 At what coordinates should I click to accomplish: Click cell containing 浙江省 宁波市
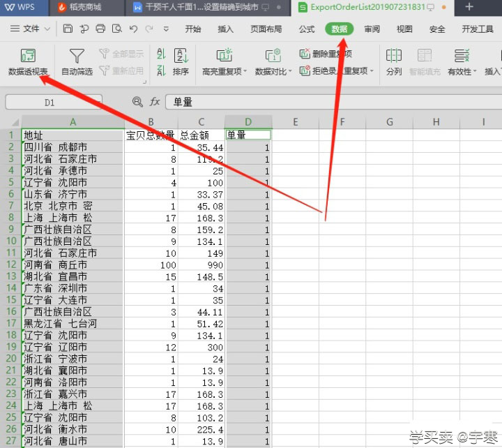pos(73,359)
